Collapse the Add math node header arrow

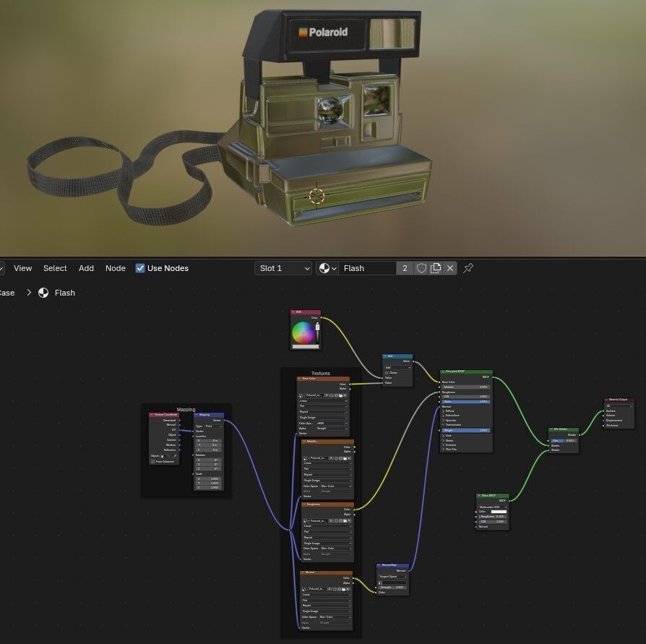(x=385, y=356)
